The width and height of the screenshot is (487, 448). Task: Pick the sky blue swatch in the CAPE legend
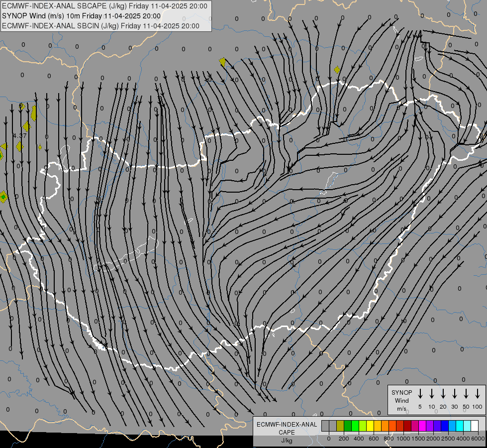(452, 426)
